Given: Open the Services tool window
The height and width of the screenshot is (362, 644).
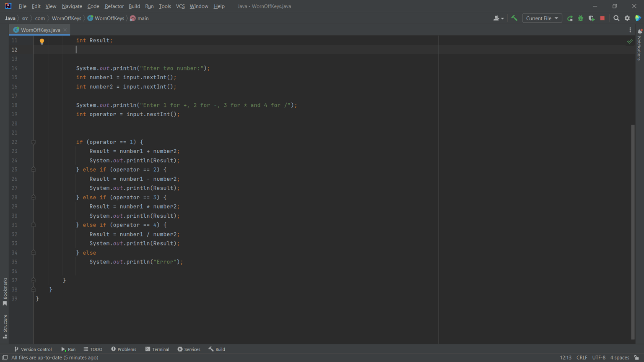Looking at the screenshot, I should coord(189,349).
